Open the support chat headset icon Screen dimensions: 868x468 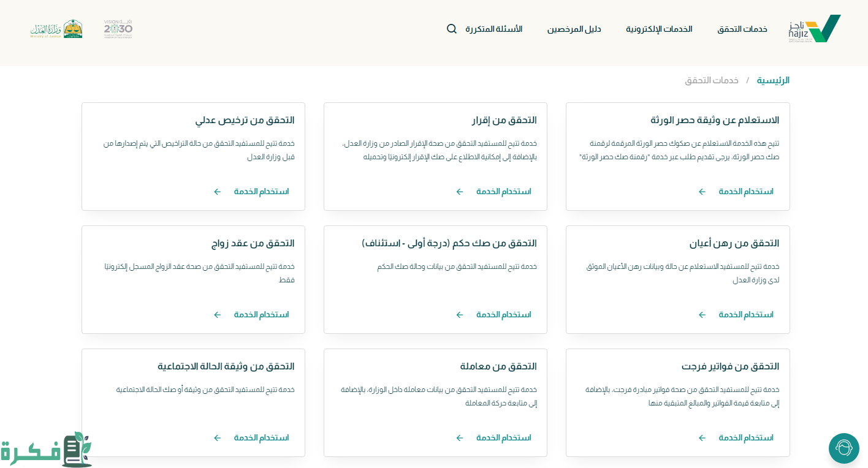(x=843, y=448)
